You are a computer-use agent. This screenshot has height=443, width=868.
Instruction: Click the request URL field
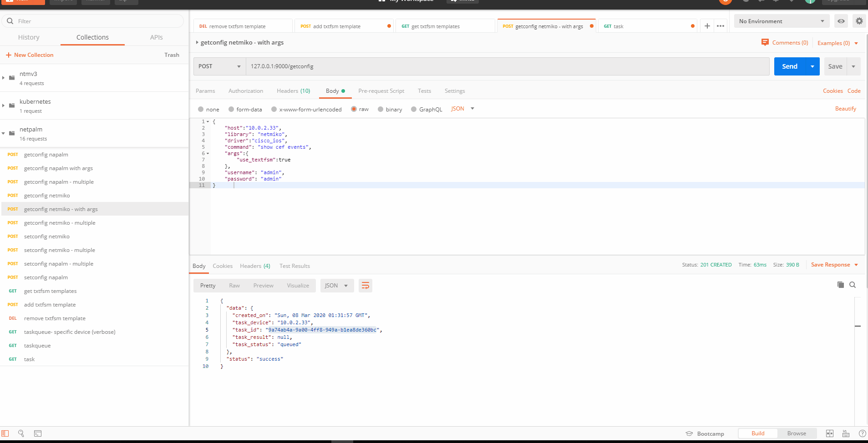[x=508, y=66]
